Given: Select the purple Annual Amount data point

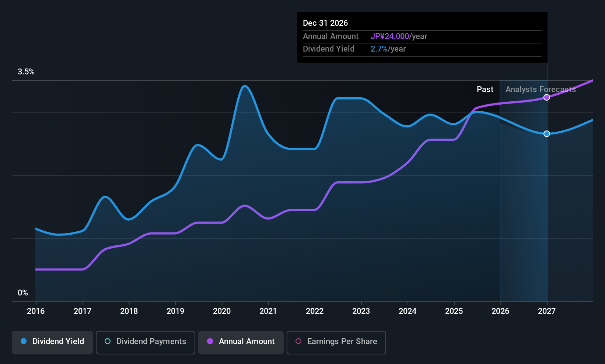Looking at the screenshot, I should [547, 97].
